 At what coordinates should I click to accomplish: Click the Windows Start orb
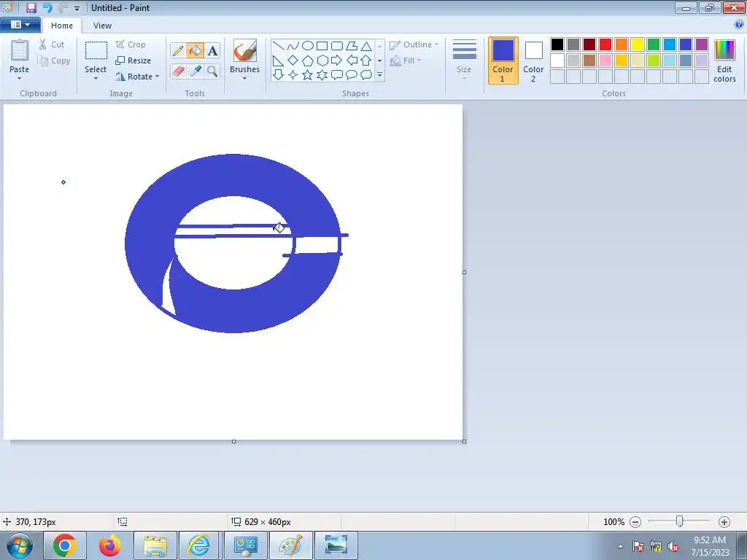pyautogui.click(x=20, y=545)
